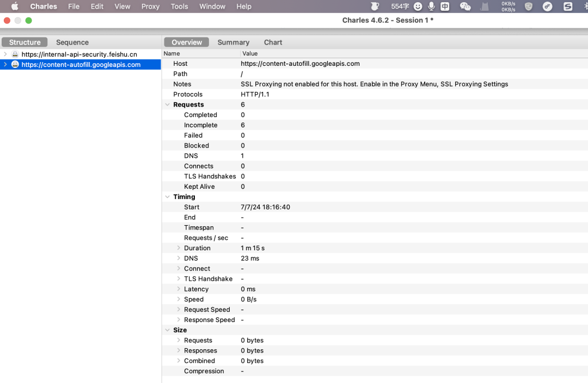Image resolution: width=588 pixels, height=383 pixels.
Task: Expand the Latency row
Action: point(179,288)
